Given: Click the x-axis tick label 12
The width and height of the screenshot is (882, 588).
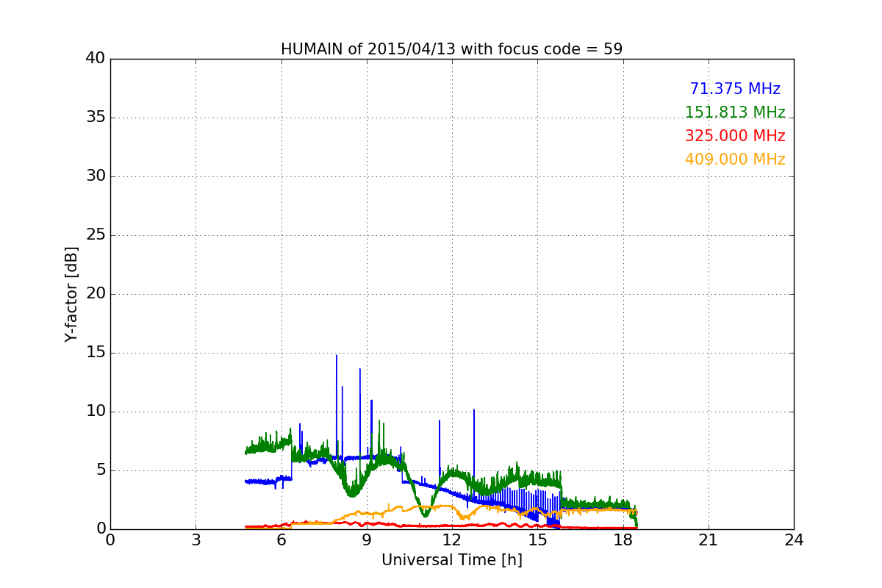Looking at the screenshot, I should [452, 539].
